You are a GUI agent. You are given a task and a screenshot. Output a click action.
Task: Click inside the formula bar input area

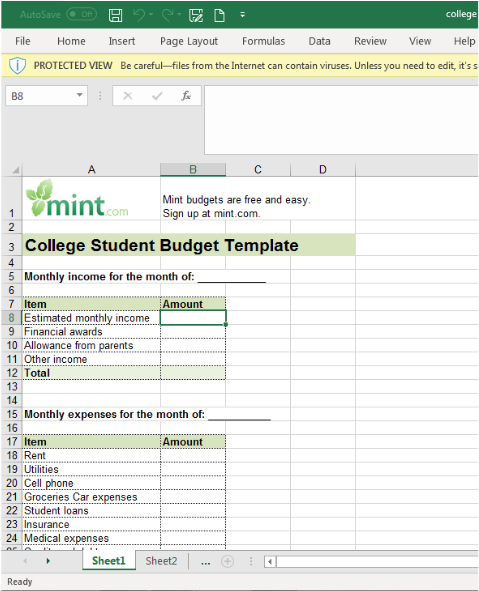coord(341,120)
